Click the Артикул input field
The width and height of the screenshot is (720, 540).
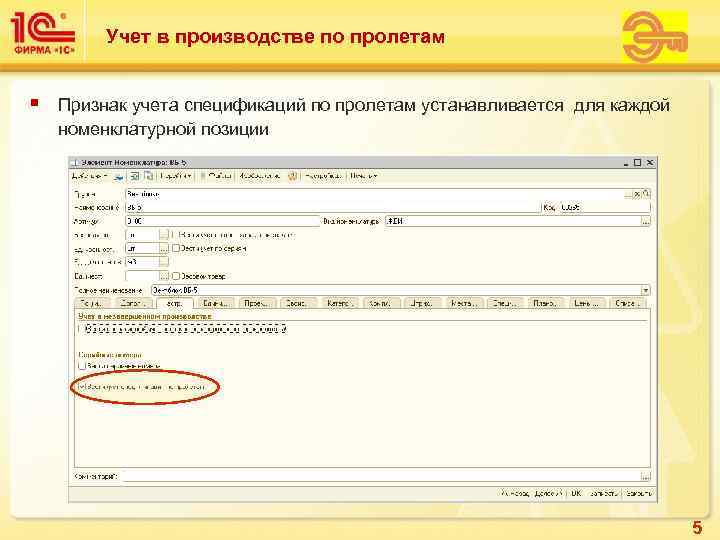tap(222, 221)
